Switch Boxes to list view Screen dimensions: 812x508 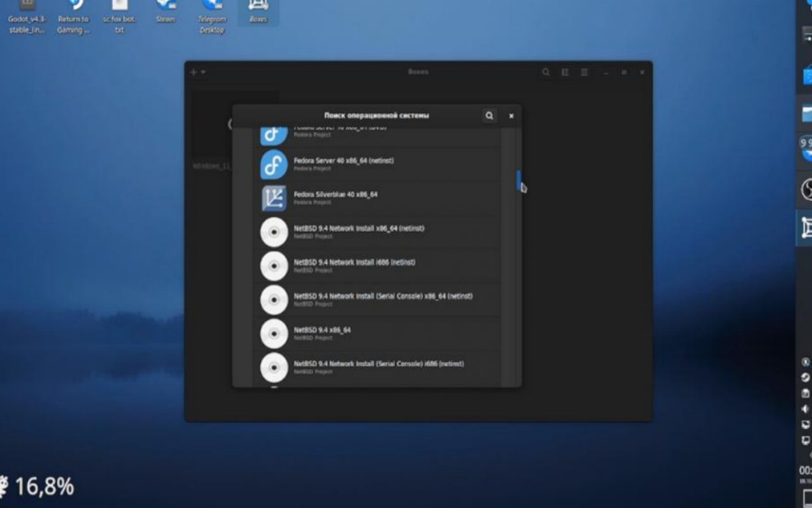click(x=565, y=72)
